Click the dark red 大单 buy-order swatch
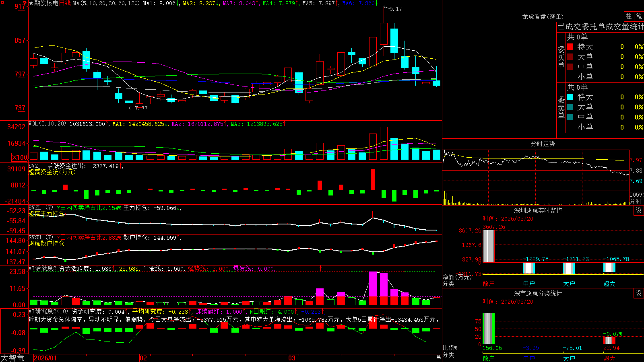Screen dimensions: 644x362 pos(570,57)
